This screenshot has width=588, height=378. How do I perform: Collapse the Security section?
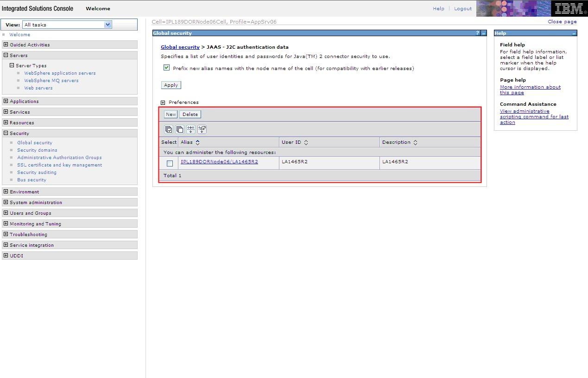click(6, 133)
